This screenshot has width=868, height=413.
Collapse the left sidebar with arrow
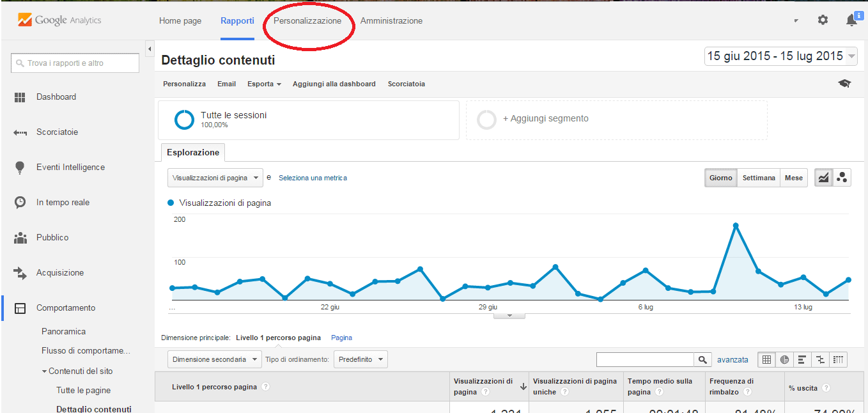(x=150, y=49)
